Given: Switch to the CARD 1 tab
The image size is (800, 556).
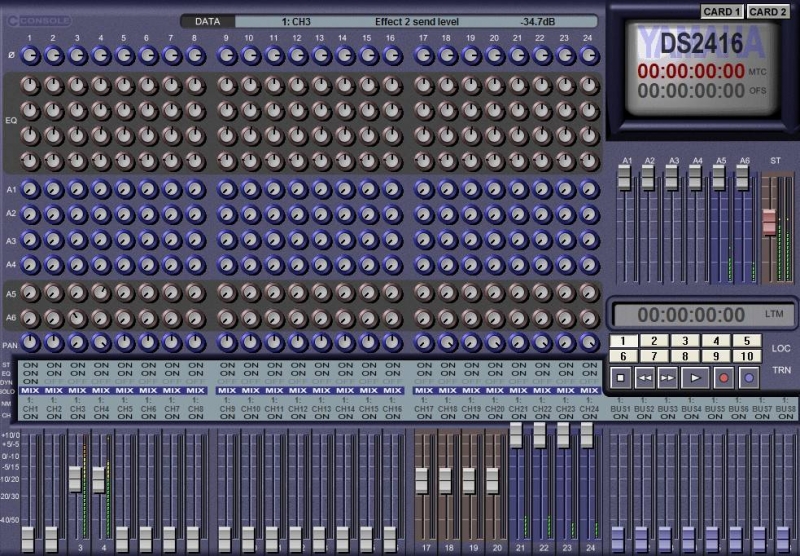Looking at the screenshot, I should click(722, 12).
